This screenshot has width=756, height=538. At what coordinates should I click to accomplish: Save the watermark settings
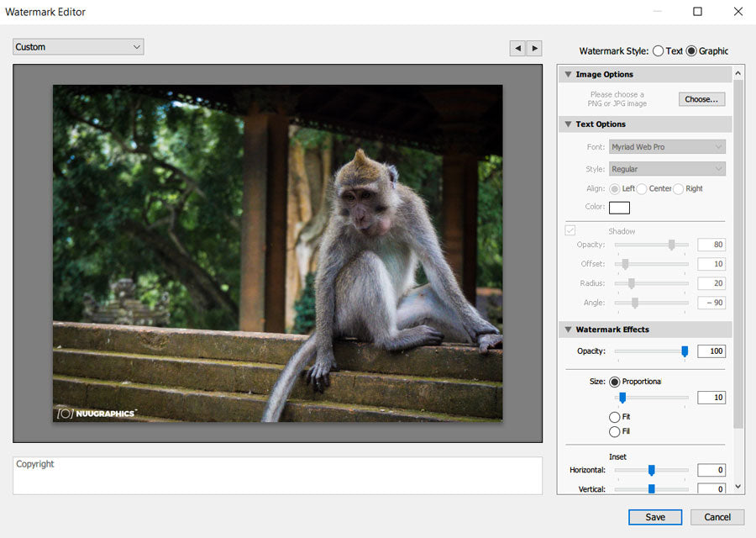(654, 517)
